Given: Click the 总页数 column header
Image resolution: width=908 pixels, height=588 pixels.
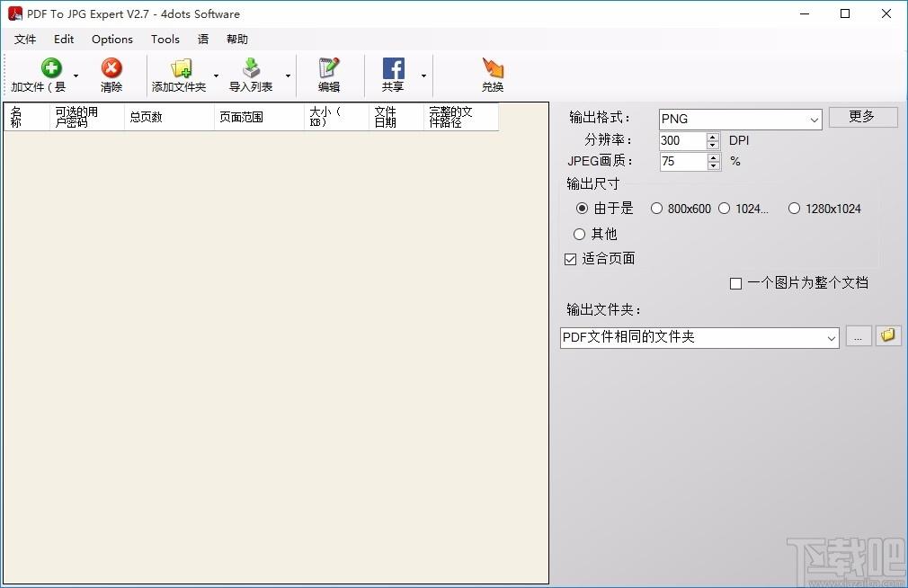Looking at the screenshot, I should coord(169,117).
